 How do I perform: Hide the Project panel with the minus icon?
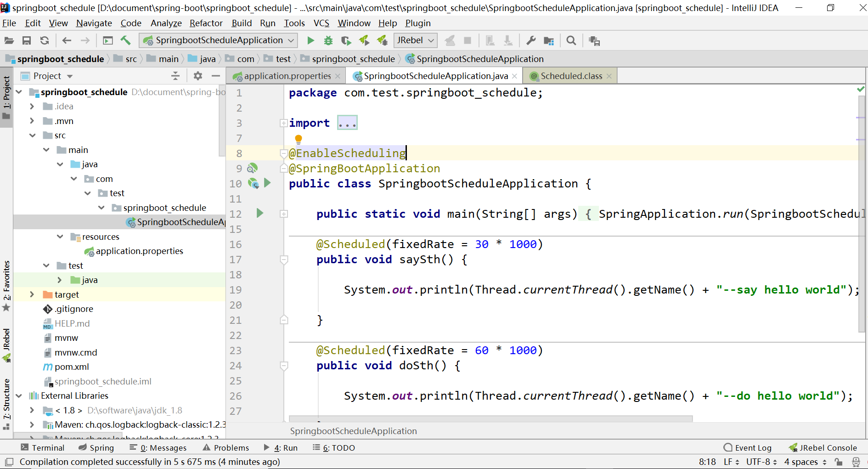point(216,76)
